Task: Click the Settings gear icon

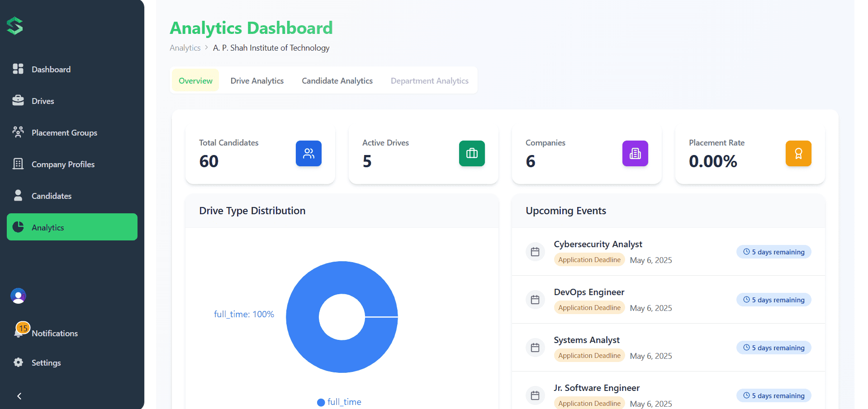Action: click(18, 362)
